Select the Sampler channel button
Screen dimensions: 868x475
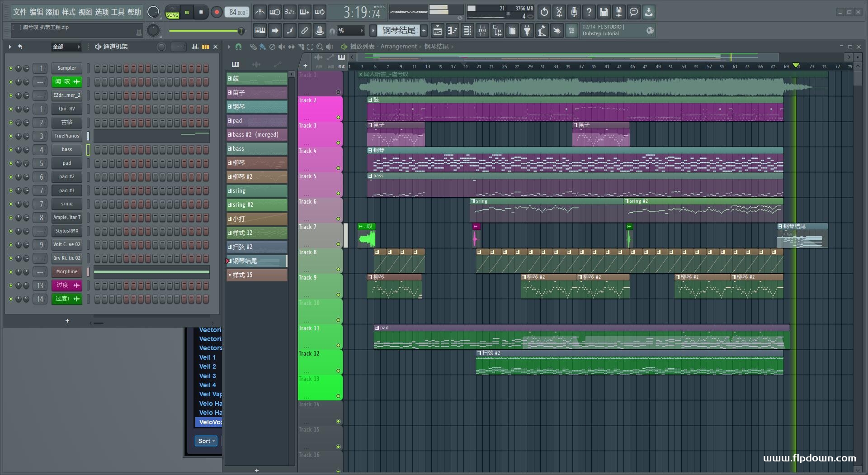click(66, 68)
